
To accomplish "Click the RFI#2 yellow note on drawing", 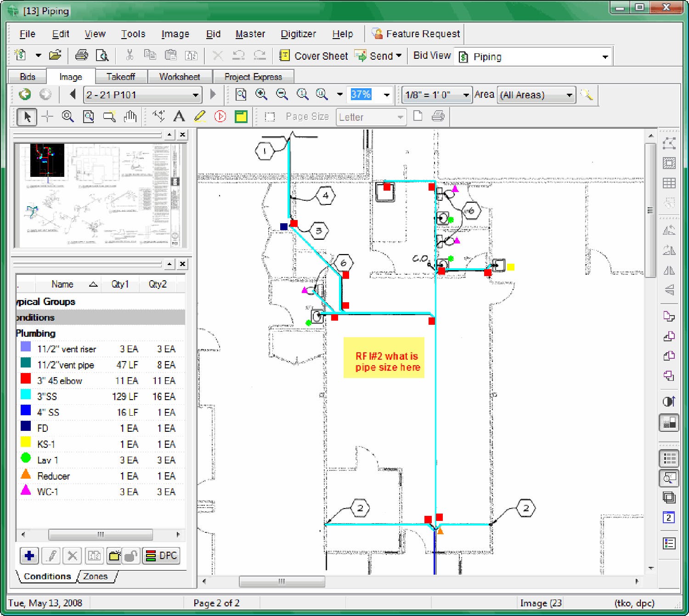I will click(x=384, y=357).
